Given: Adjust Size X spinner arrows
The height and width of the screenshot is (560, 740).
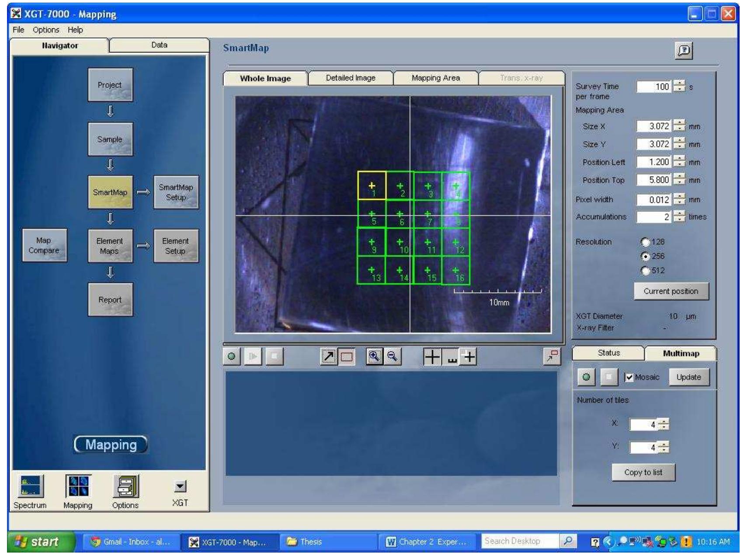Looking at the screenshot, I should pos(679,126).
